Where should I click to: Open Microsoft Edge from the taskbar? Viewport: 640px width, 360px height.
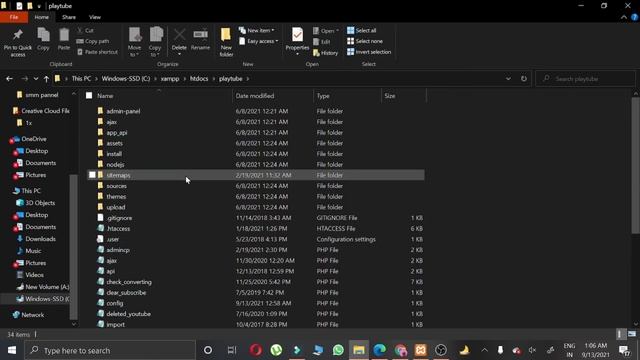pos(380,350)
